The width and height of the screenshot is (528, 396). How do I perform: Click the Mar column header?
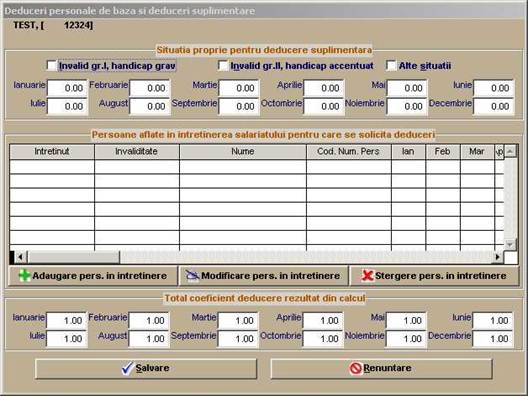point(477,152)
